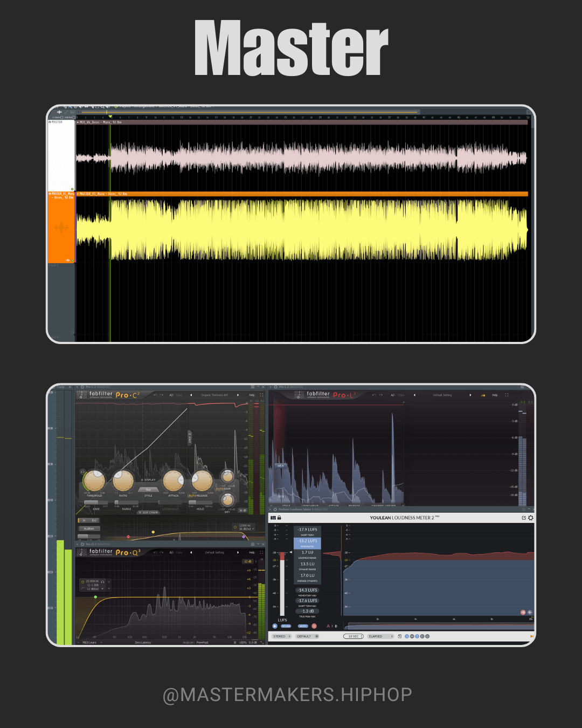Open Pro-C 2 plugin settings gear
Viewport: 582px width, 728px height.
[82, 387]
